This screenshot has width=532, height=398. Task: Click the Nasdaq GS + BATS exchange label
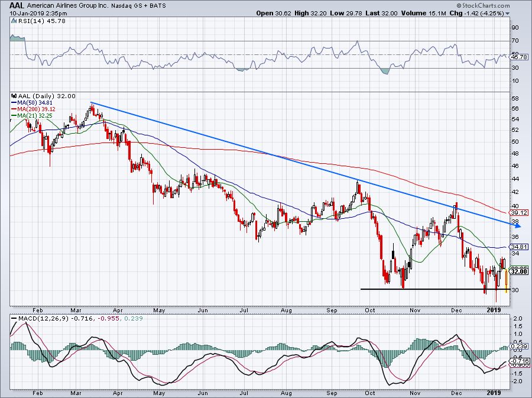pos(138,6)
